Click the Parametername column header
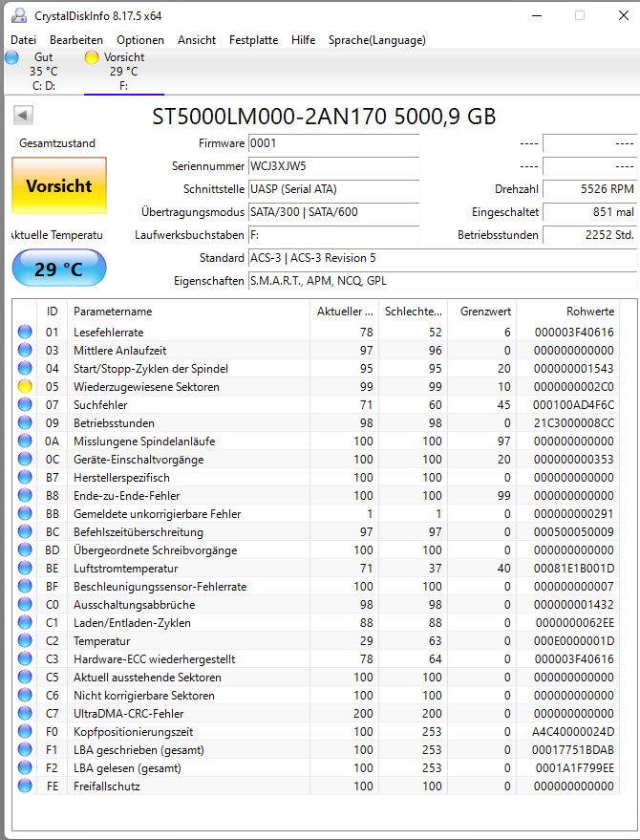 point(188,312)
